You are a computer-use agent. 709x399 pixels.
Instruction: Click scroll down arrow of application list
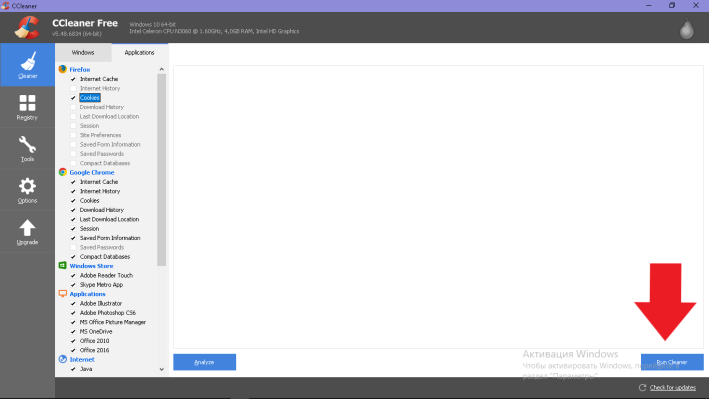(x=161, y=369)
